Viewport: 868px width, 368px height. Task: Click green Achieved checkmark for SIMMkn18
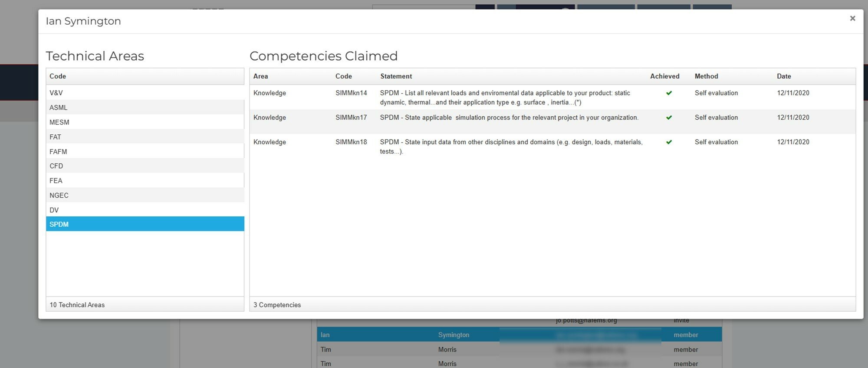(669, 142)
